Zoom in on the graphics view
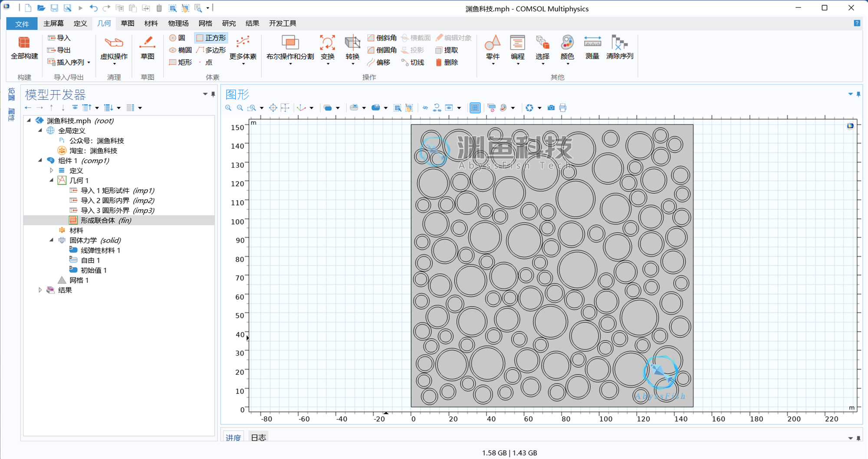The image size is (868, 459). coord(228,108)
